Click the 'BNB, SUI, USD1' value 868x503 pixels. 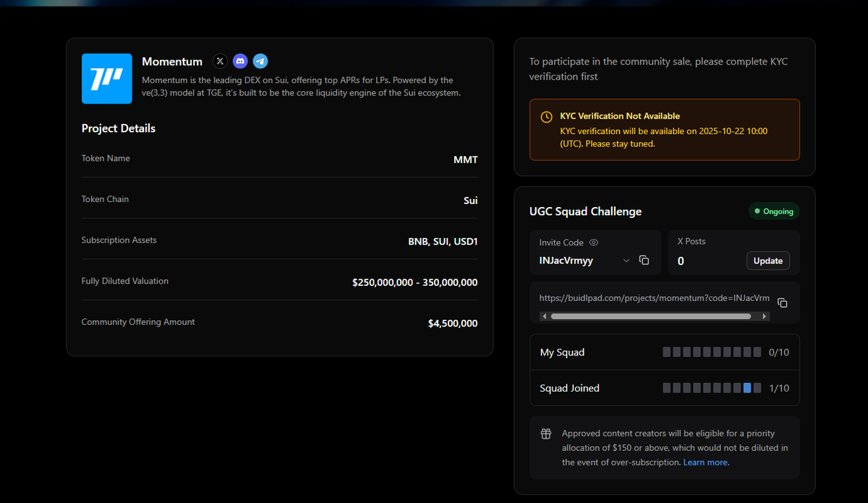click(443, 241)
